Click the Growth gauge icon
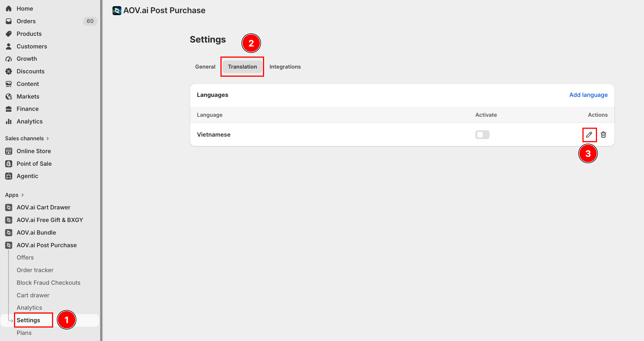This screenshot has height=341, width=644. click(x=9, y=59)
